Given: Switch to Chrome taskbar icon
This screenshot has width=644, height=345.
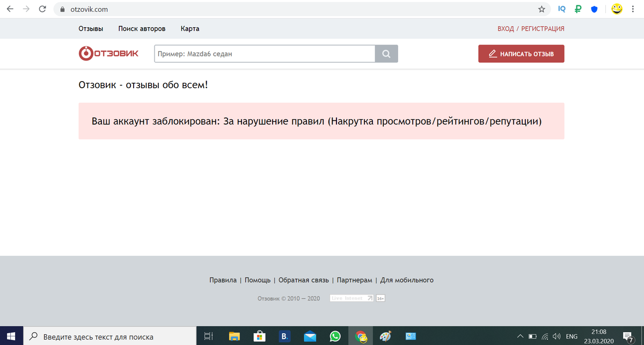Looking at the screenshot, I should click(361, 336).
